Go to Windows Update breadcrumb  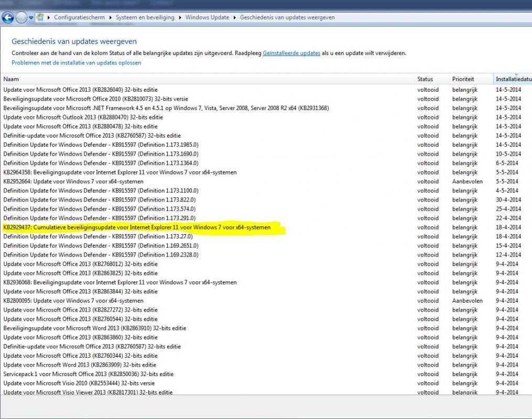[207, 17]
